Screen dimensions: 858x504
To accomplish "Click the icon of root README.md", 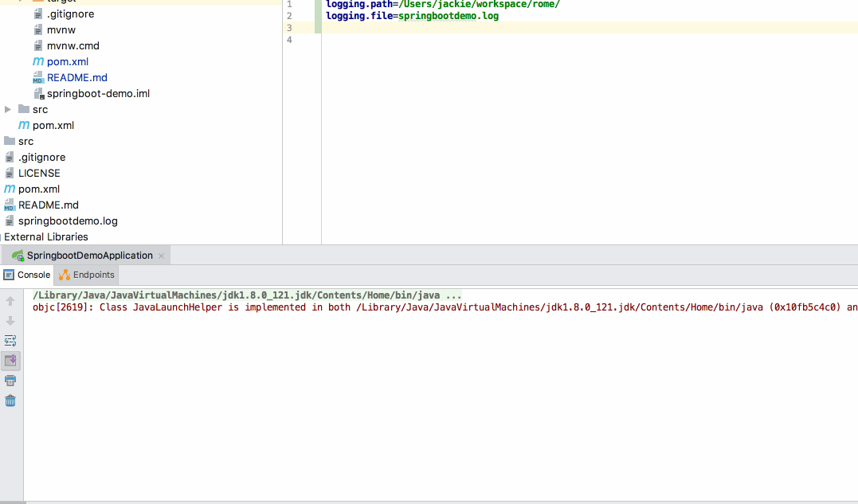I will pos(10,205).
